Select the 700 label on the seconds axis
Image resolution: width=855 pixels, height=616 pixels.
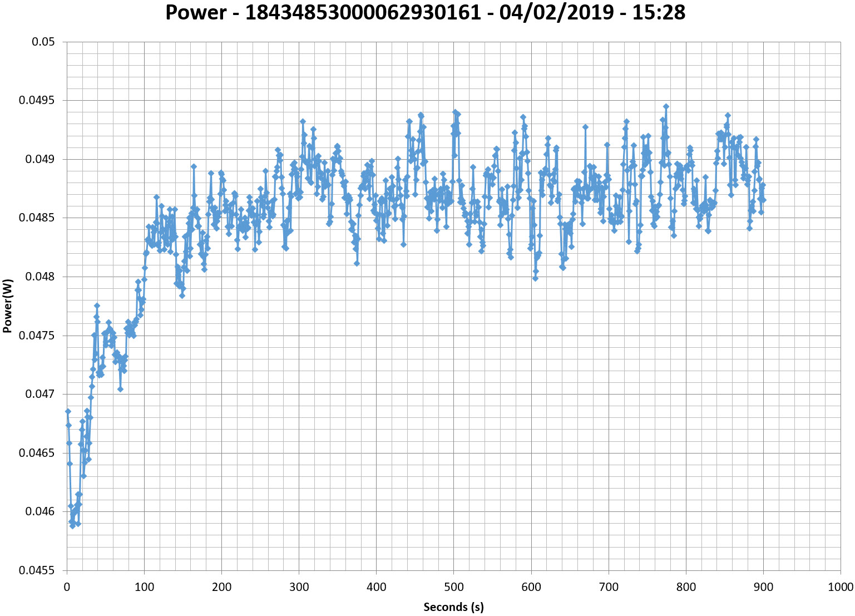point(608,587)
